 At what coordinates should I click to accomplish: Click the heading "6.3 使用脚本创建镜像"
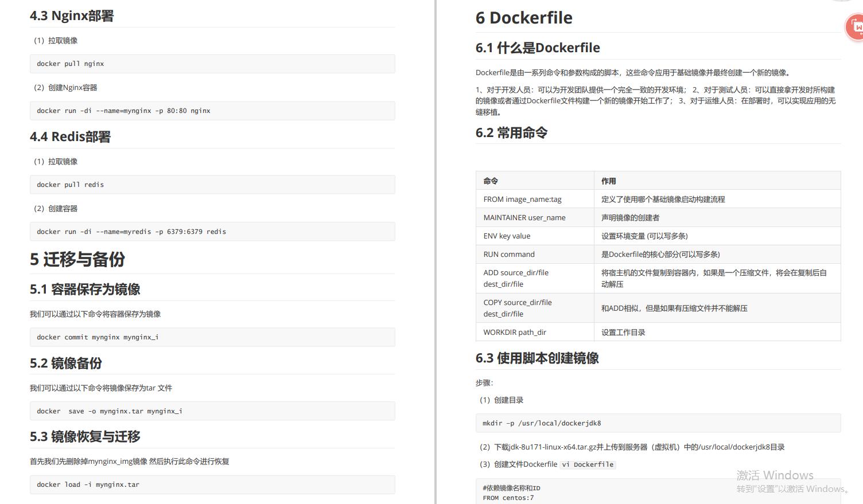tap(537, 358)
